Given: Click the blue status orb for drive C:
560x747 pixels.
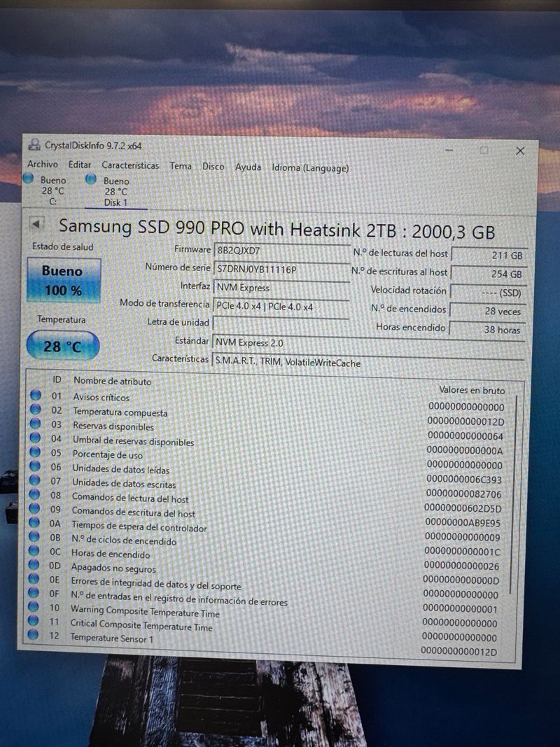Looking at the screenshot, I should click(x=29, y=179).
